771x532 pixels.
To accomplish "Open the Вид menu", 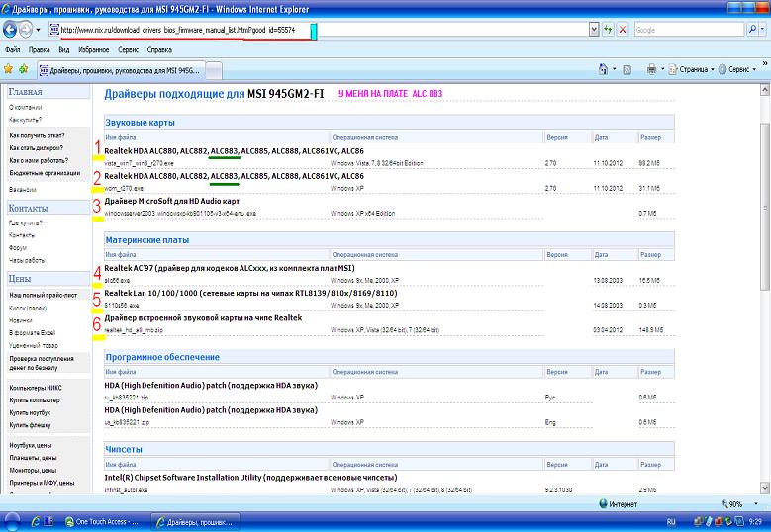I will click(64, 49).
